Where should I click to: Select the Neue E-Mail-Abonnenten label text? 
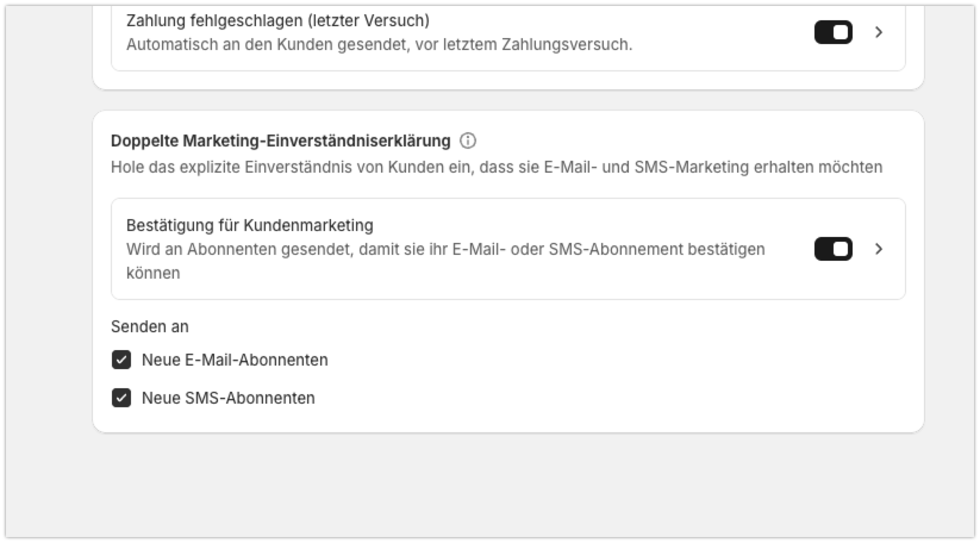coord(235,360)
